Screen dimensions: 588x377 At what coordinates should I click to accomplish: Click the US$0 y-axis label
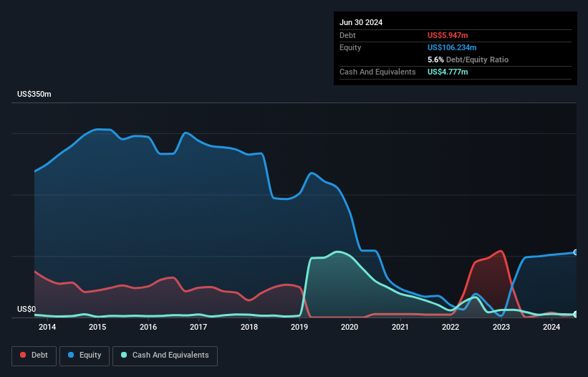tap(26, 309)
